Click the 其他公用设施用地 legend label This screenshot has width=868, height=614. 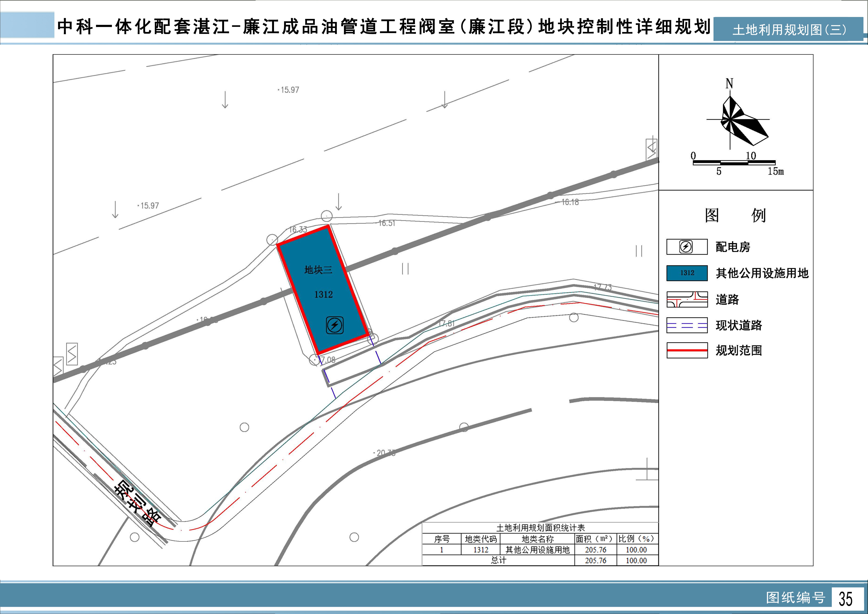tap(762, 273)
